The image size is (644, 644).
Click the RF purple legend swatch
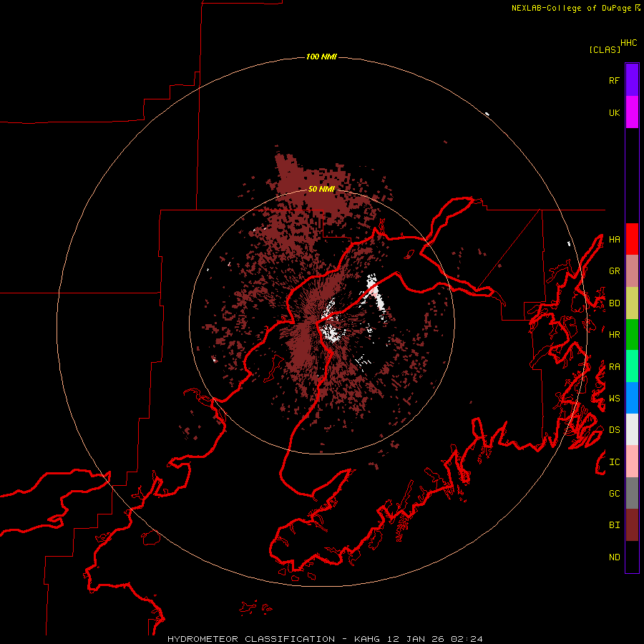632,80
